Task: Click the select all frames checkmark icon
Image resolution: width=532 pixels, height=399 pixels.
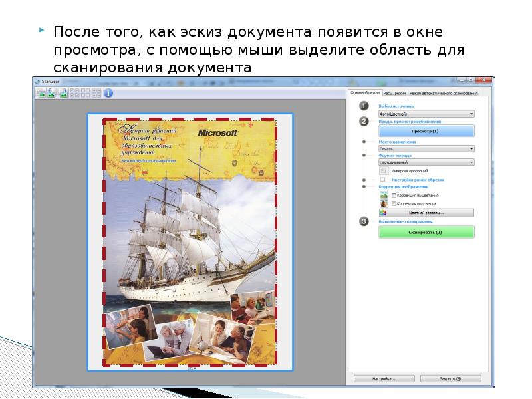Action: pos(75,93)
